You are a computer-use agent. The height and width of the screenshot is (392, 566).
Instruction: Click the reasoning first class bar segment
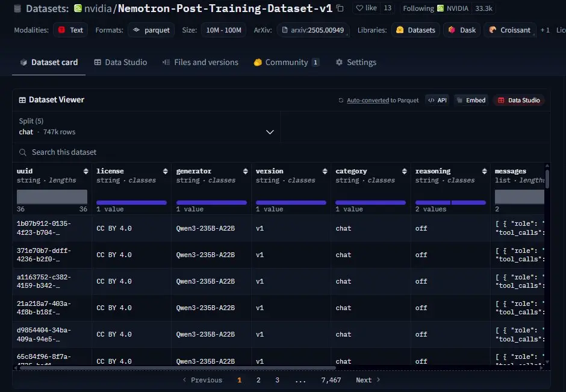tap(433, 202)
